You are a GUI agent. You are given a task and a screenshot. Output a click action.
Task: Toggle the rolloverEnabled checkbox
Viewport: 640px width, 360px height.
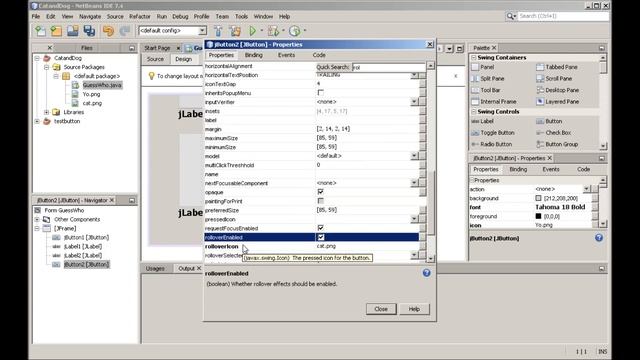(x=320, y=237)
